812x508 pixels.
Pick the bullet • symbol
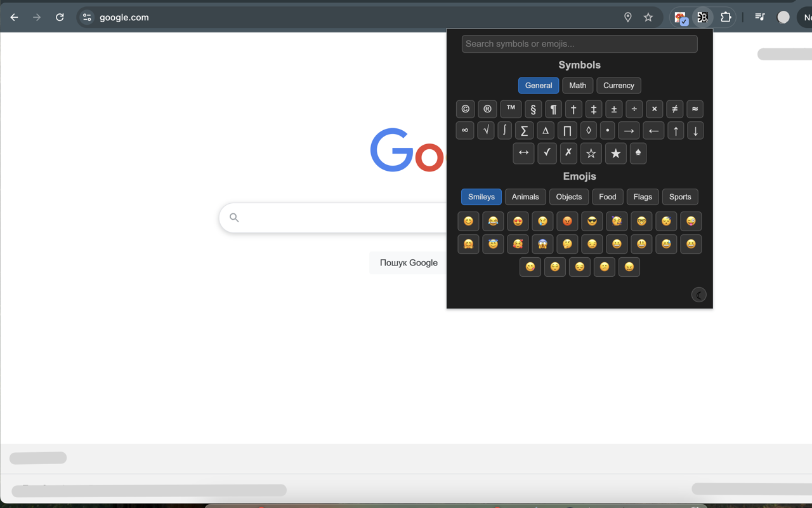pos(608,131)
